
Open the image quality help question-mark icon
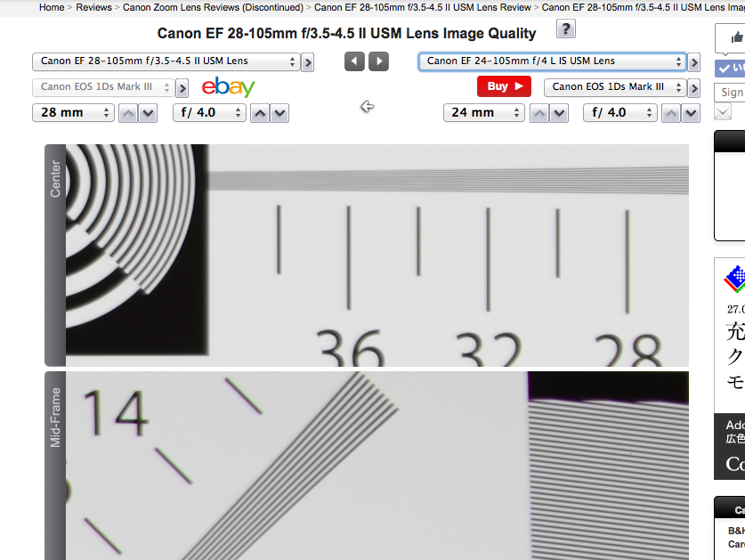pos(565,29)
